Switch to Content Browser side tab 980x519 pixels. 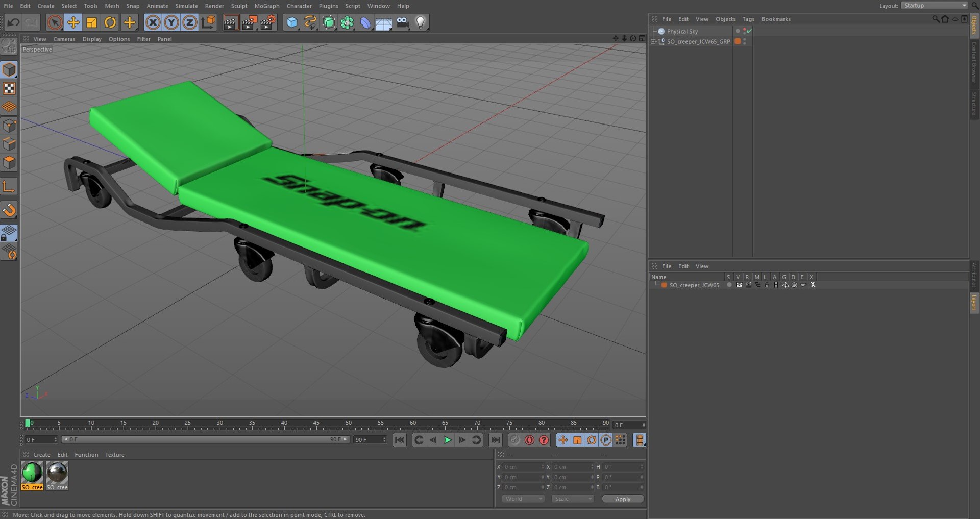tap(974, 62)
